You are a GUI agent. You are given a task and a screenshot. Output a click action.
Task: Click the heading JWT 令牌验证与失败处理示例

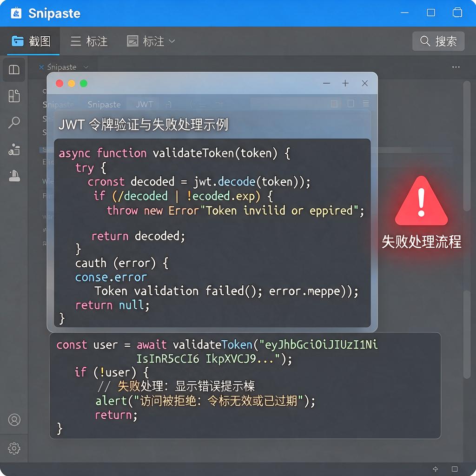143,125
